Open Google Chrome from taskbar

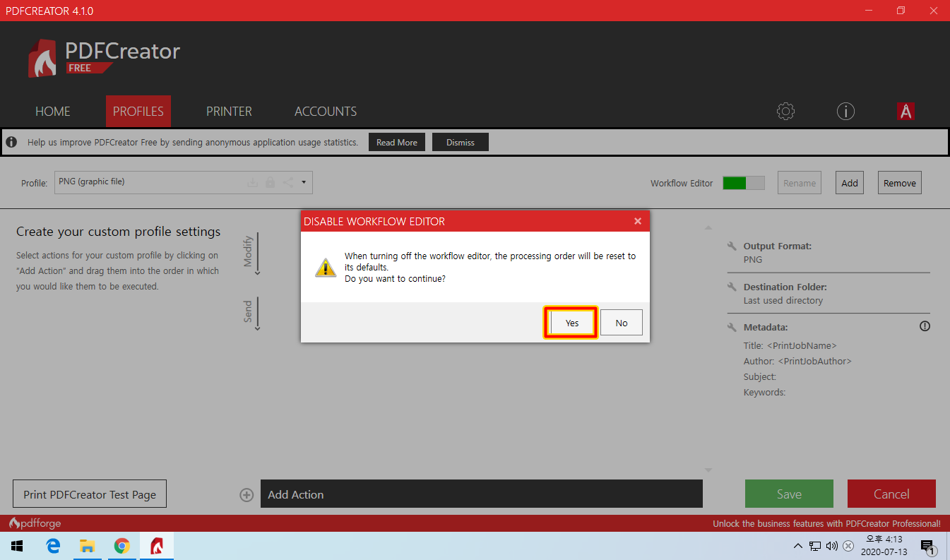coord(122,546)
